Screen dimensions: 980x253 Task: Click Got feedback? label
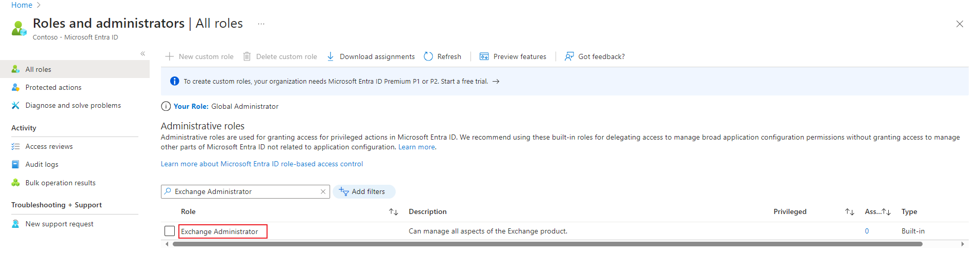[x=602, y=56]
